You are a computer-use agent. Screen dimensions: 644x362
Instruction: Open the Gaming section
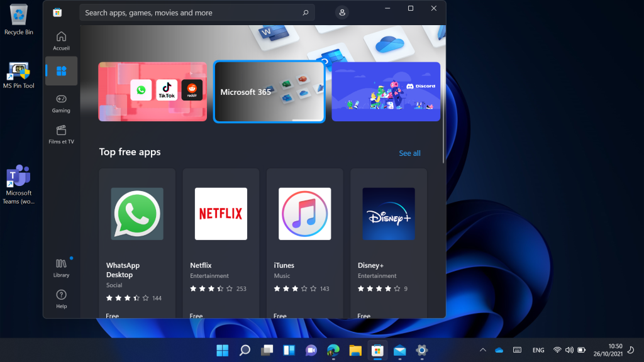[61, 103]
